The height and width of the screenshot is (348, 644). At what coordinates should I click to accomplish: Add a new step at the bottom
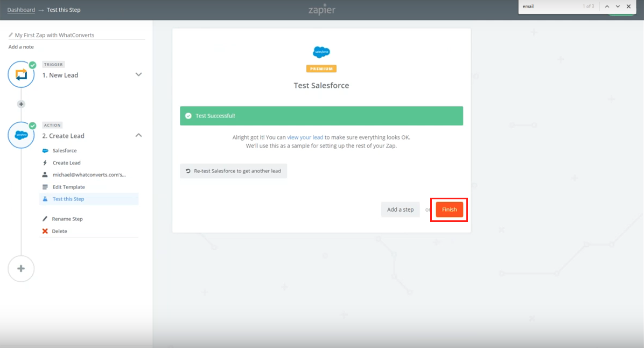coord(21,269)
